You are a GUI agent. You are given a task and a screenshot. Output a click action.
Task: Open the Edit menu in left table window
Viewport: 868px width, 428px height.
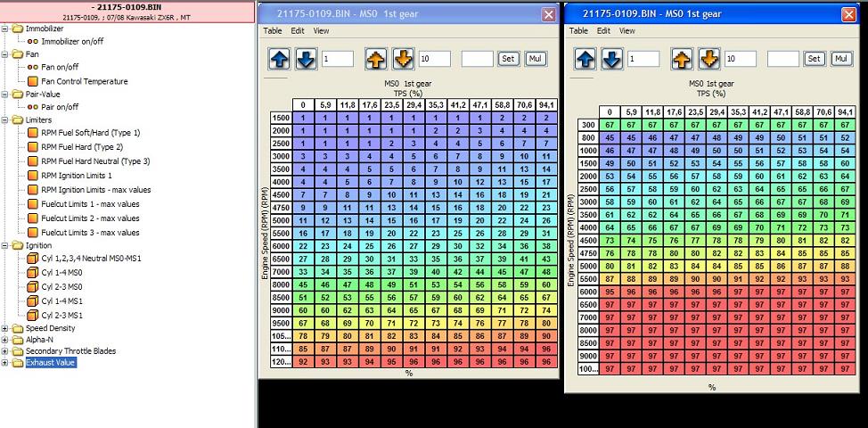tap(297, 31)
